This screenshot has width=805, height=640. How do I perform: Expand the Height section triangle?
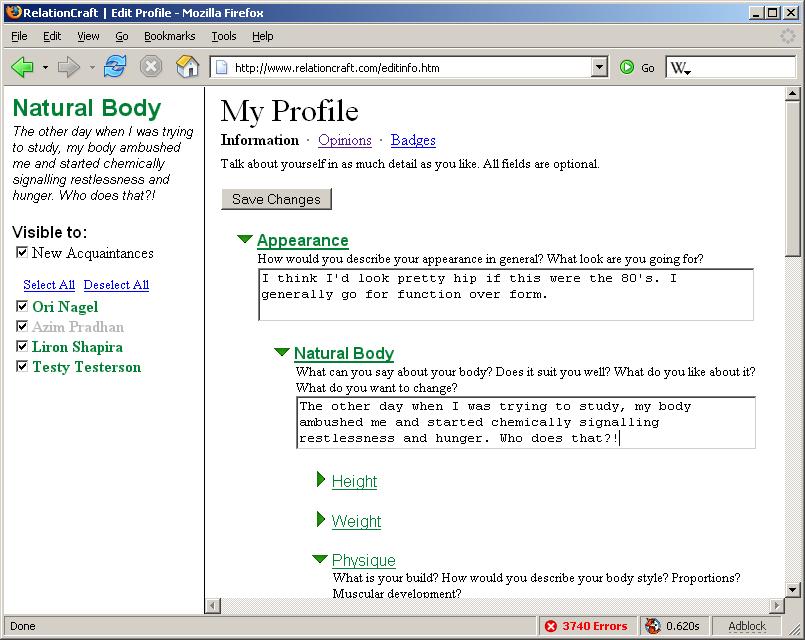(x=321, y=479)
